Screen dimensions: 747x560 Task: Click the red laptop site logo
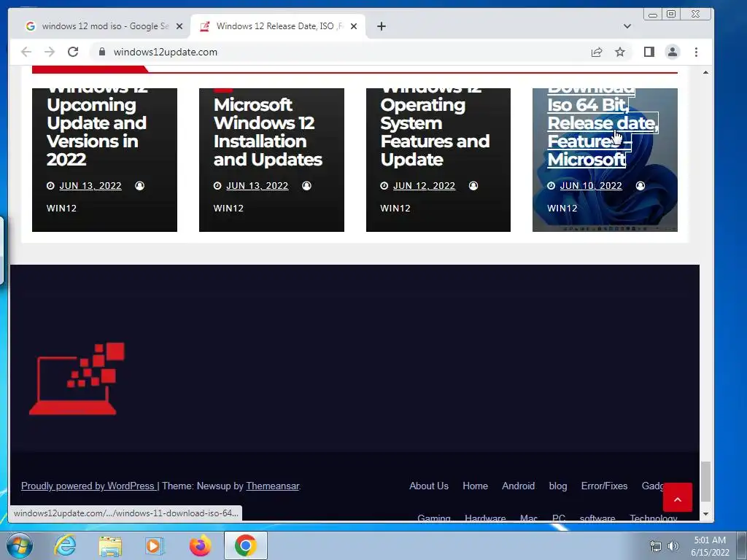77,378
